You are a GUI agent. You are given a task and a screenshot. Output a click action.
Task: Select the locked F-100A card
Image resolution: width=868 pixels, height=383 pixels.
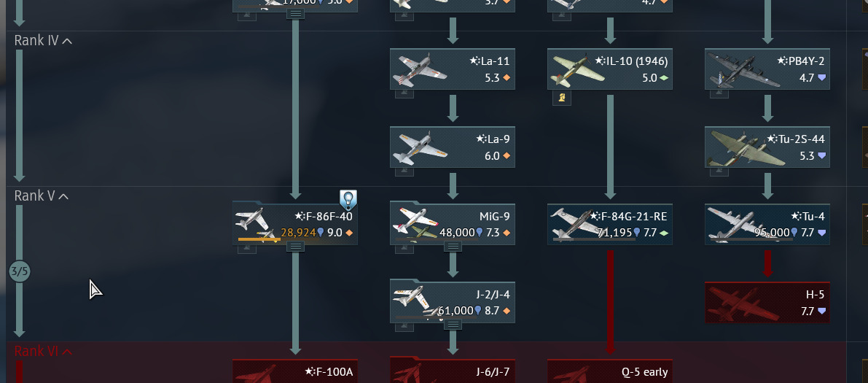[295, 371]
